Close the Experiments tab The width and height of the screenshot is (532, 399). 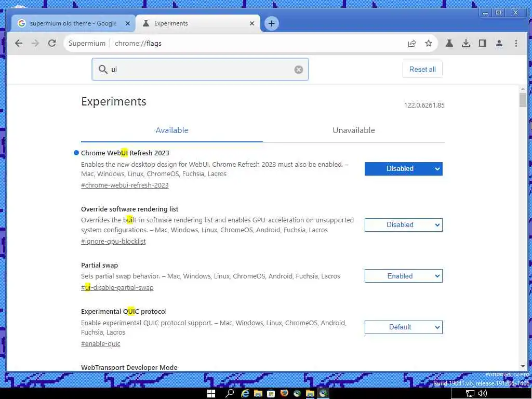click(x=252, y=23)
